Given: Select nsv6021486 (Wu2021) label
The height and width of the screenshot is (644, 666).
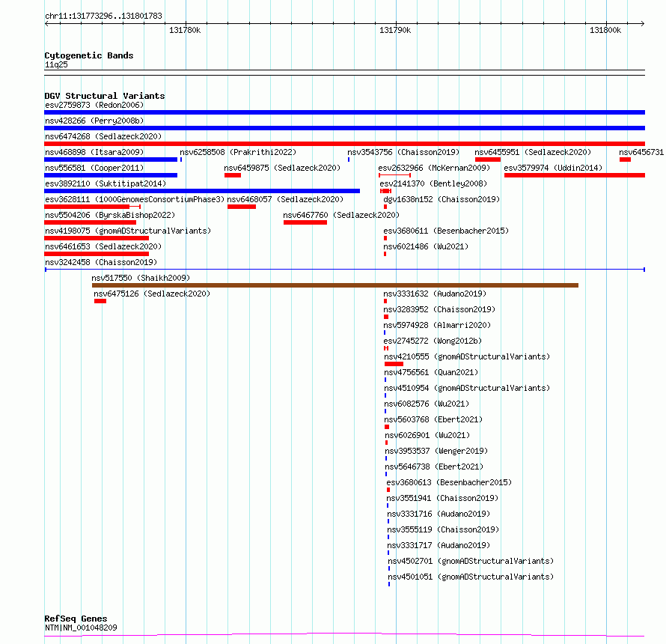Looking at the screenshot, I should pos(426,246).
